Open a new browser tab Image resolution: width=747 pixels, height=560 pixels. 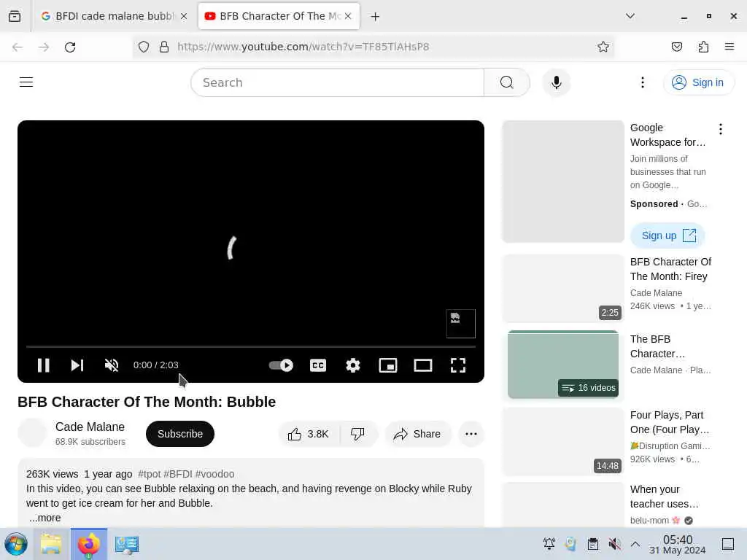pos(376,17)
